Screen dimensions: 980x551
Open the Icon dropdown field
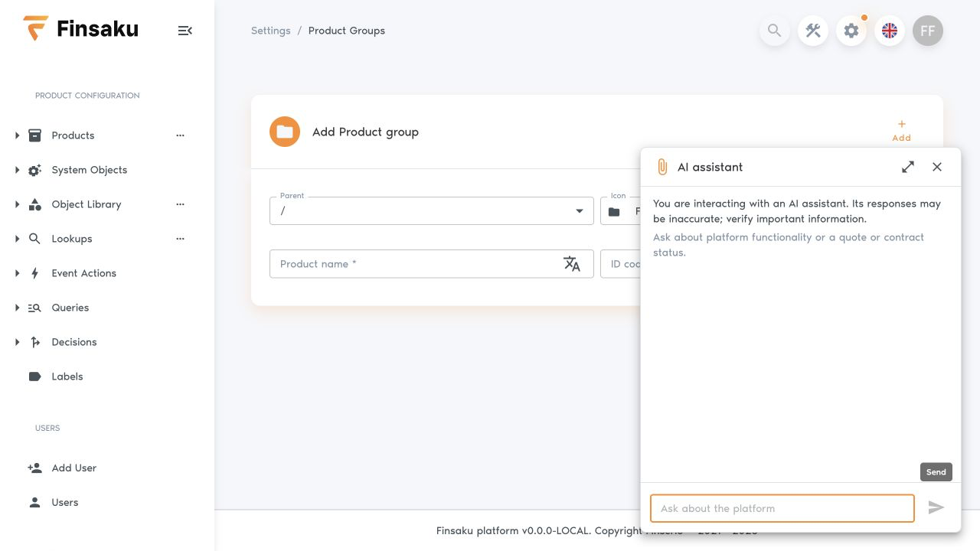[621, 211]
